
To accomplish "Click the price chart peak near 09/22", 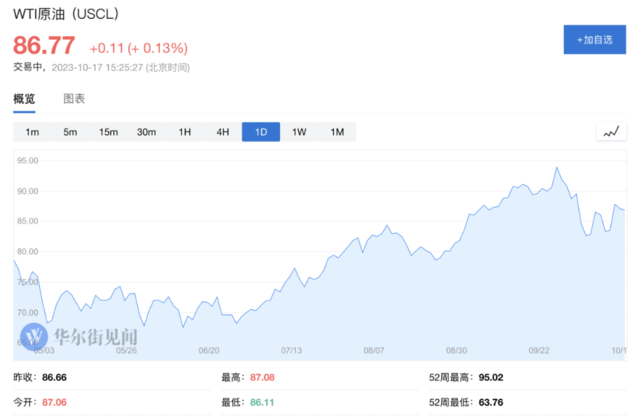I will pyautogui.click(x=556, y=168).
